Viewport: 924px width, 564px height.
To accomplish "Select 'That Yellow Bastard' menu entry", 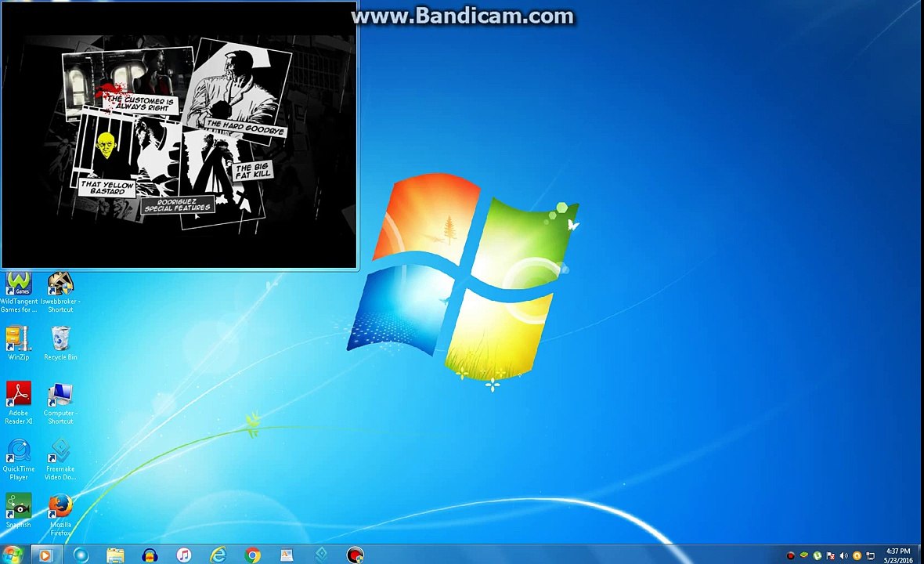I will pyautogui.click(x=107, y=187).
